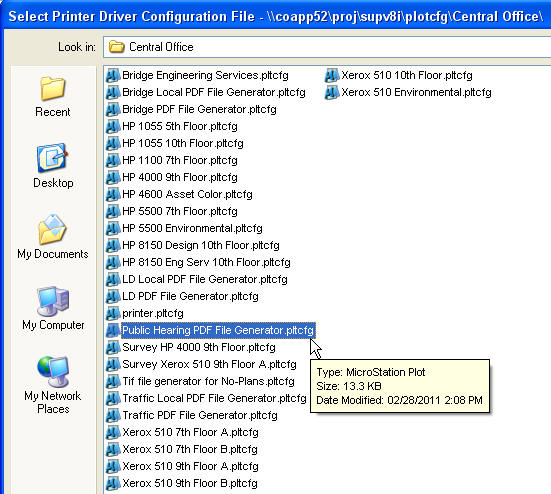Select Xerox 510 Environmental.pltcfg file
551x494 pixels.
[416, 92]
